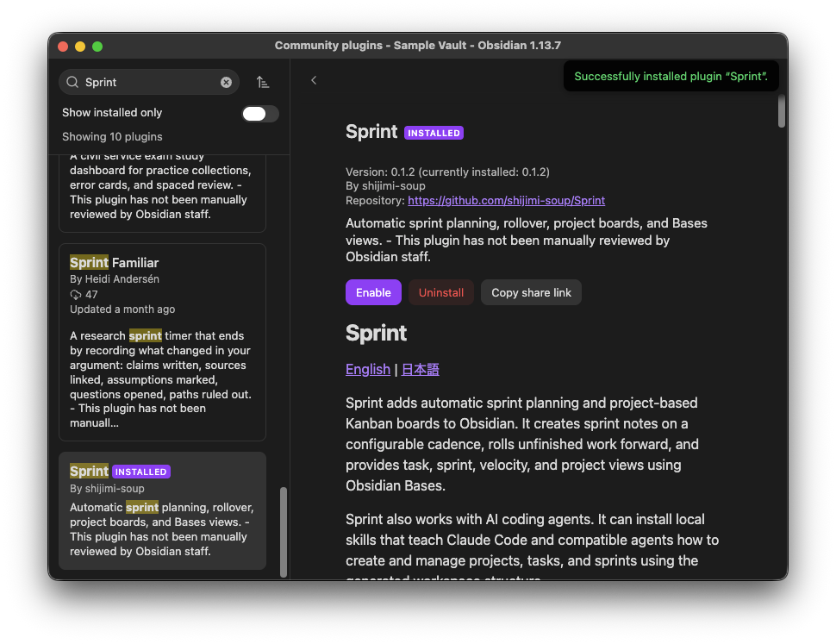Click the search magnifier icon
This screenshot has width=836, height=644.
[72, 82]
